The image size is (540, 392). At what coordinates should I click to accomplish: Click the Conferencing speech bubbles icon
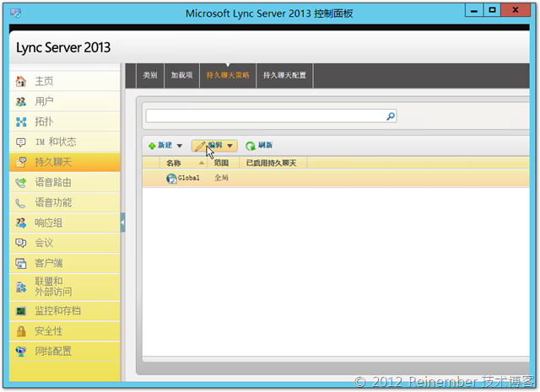[21, 243]
